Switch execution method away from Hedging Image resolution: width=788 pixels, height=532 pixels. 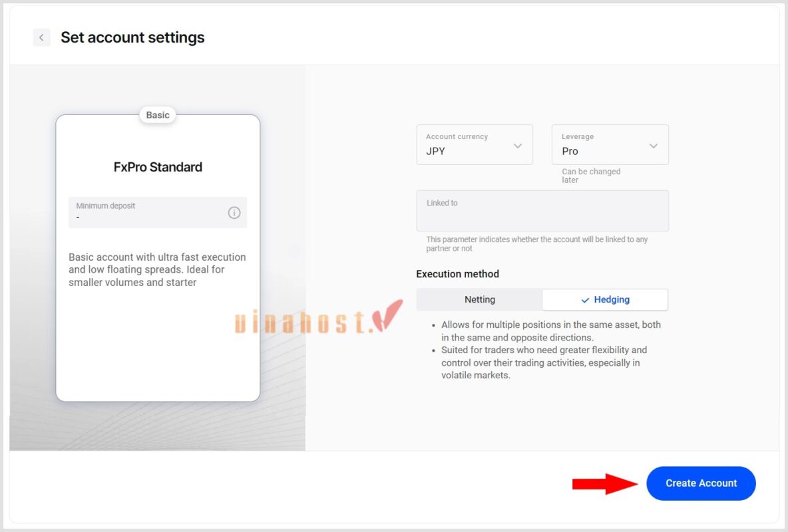[x=479, y=299]
